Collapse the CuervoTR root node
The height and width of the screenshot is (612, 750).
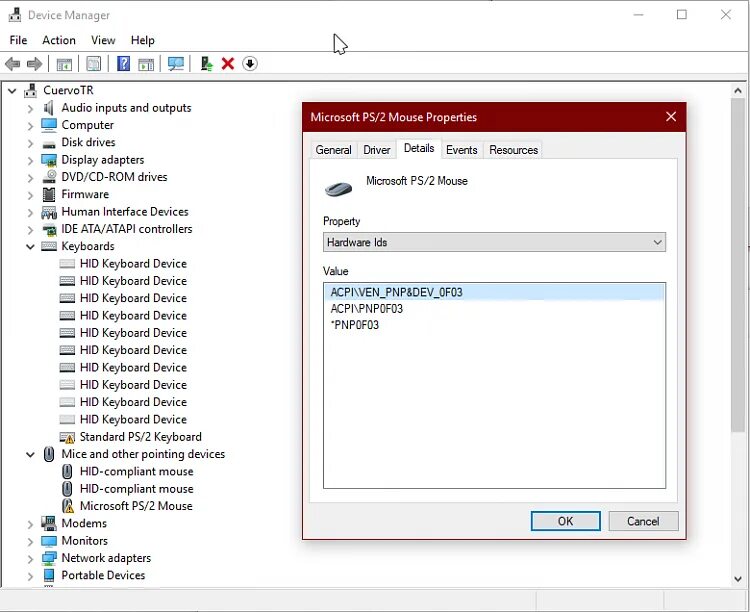point(12,90)
